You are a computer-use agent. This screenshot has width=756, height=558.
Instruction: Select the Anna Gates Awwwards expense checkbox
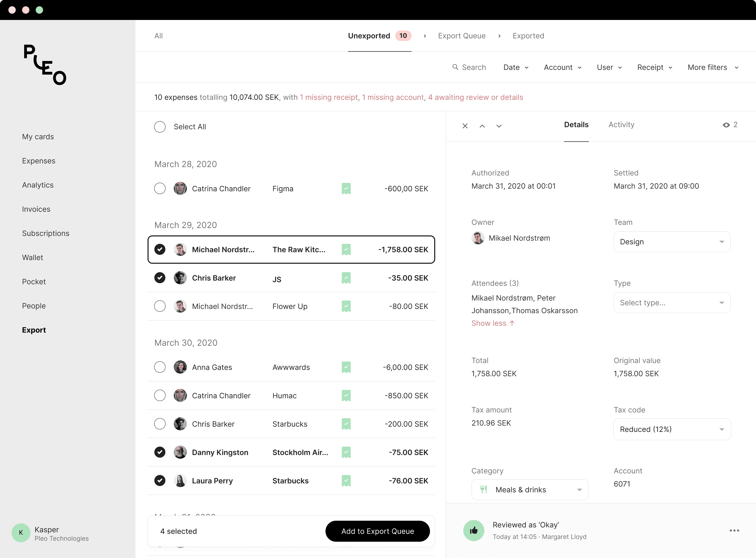coord(160,367)
